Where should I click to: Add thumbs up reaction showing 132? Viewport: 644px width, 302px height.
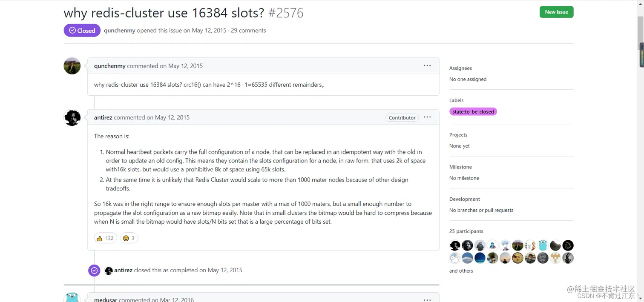pos(105,238)
